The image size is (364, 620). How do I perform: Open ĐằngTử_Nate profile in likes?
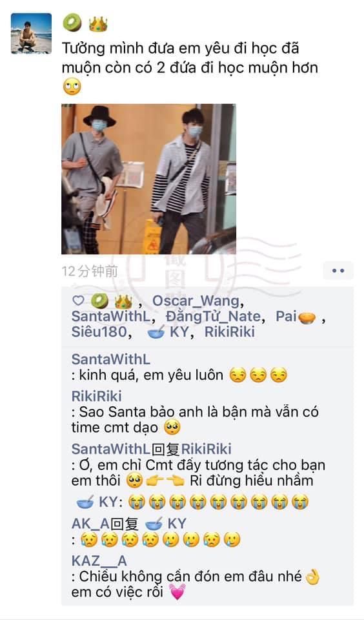pos(213,316)
